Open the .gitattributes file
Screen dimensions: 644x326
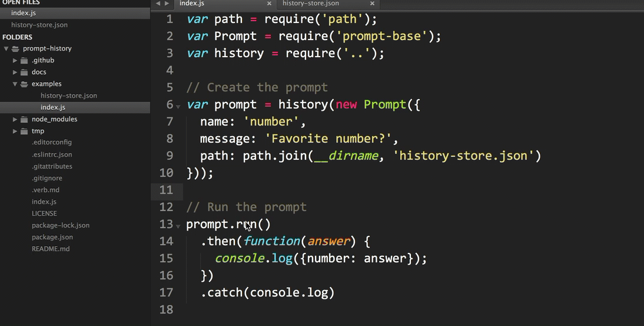click(x=52, y=166)
